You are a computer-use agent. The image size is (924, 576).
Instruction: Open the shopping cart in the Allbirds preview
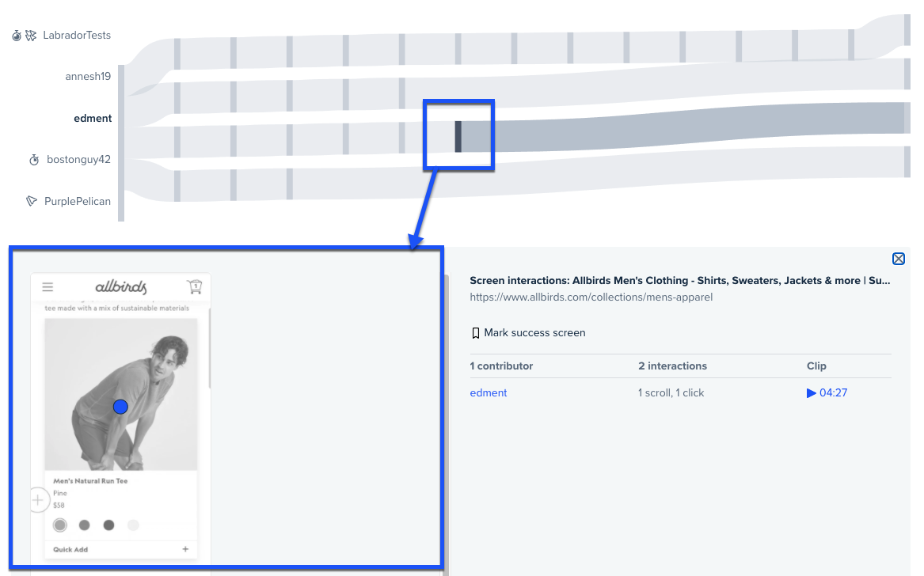(x=195, y=286)
